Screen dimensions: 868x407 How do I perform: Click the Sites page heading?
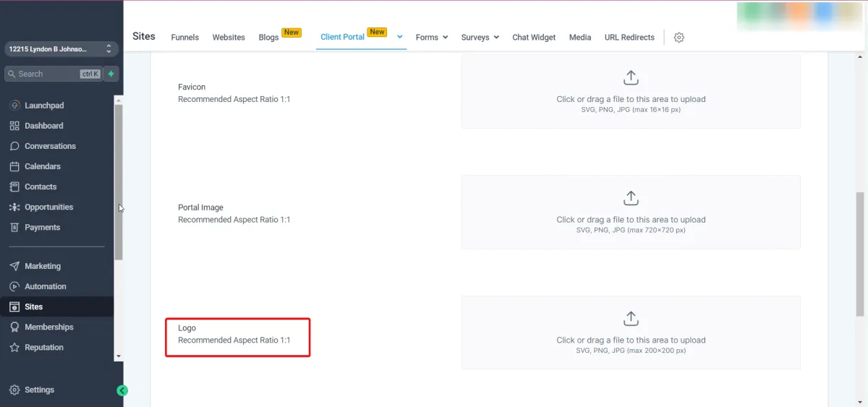[144, 36]
